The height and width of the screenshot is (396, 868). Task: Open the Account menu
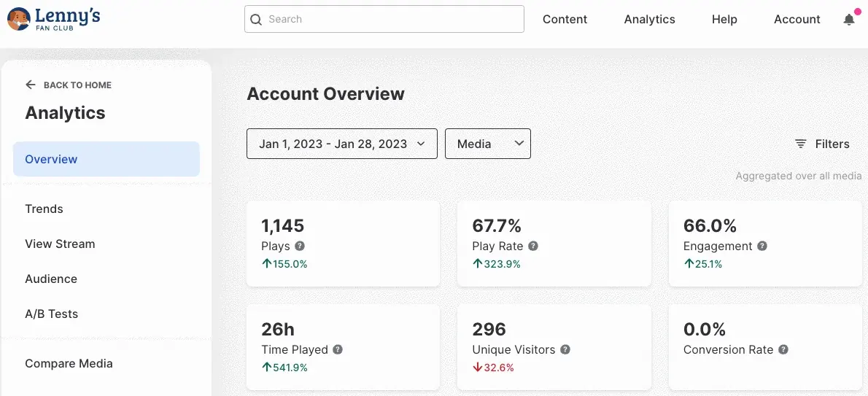click(797, 20)
